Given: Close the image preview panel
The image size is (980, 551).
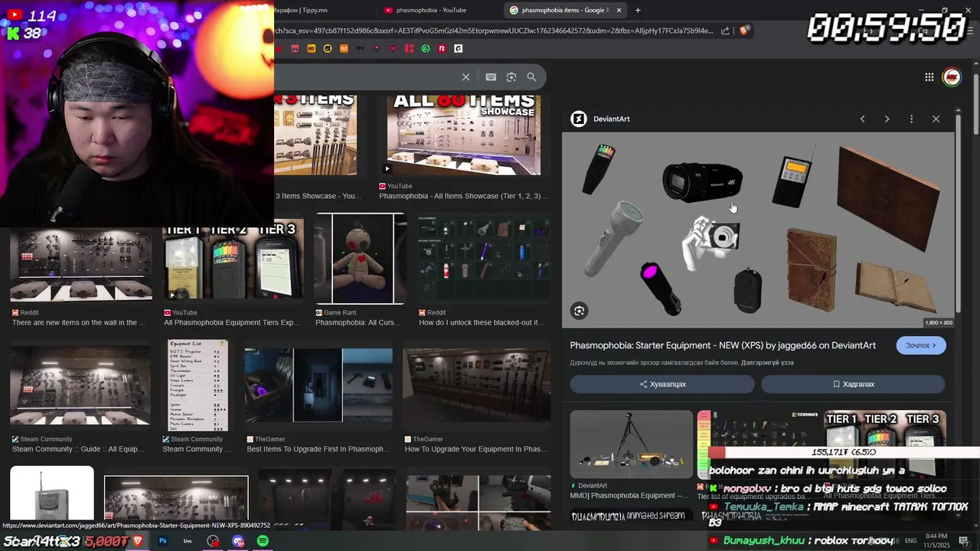Looking at the screenshot, I should tap(936, 119).
